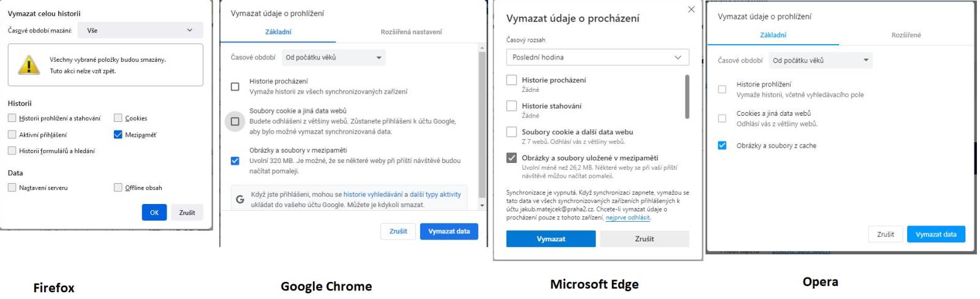Screen dimensions: 980x299
Task: Open the Poslední hodina dropdown in Edge
Action: [597, 57]
